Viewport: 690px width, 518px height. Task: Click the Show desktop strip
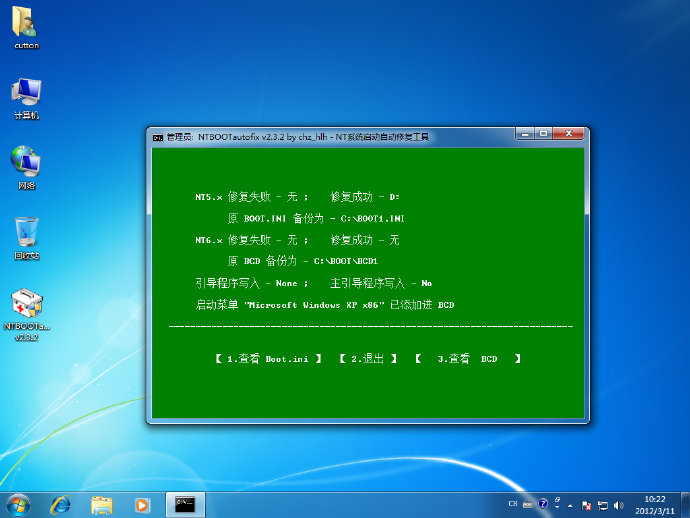tap(686, 505)
